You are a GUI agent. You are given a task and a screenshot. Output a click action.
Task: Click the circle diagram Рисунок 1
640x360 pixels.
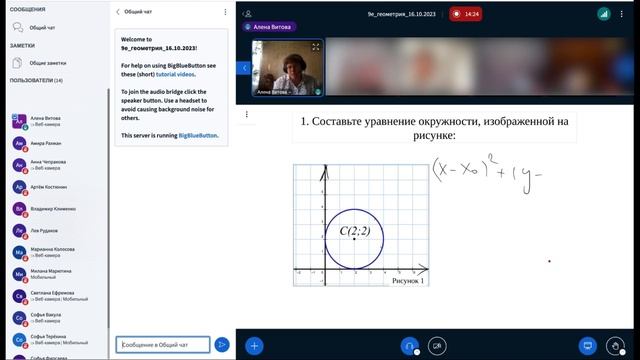pos(361,225)
